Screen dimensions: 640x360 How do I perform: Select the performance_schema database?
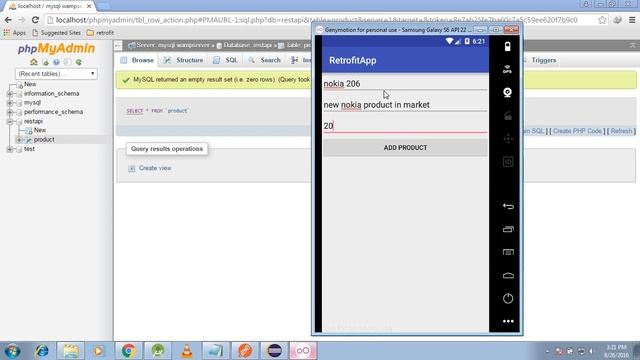pos(53,112)
